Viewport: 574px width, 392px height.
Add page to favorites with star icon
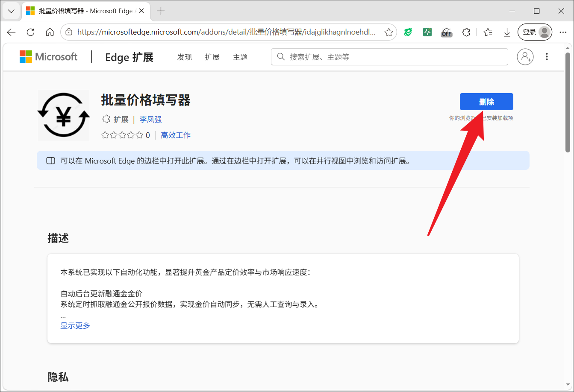[x=389, y=32]
